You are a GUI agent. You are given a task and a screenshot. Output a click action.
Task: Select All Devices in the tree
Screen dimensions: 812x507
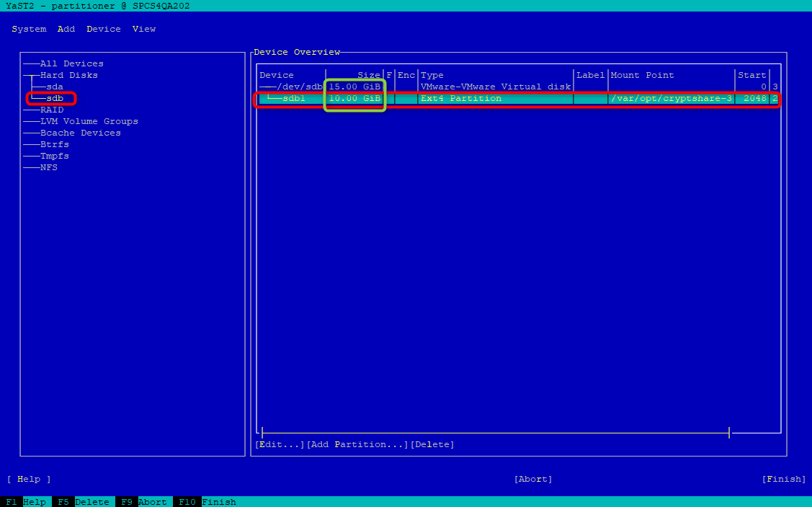[x=72, y=63]
